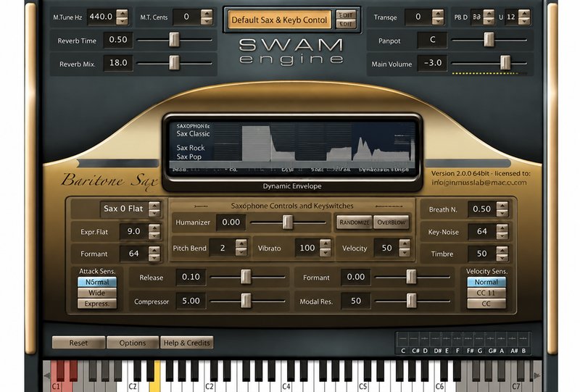
Task: Click the Compressor value field 5.00
Action: [x=191, y=301]
